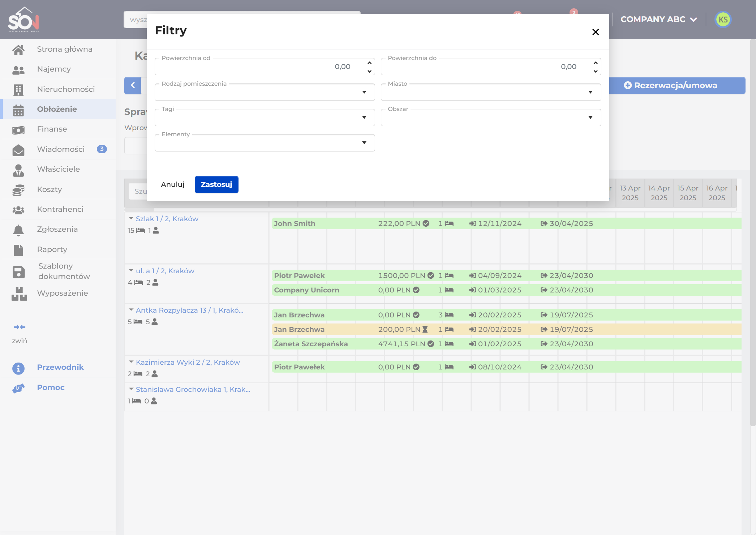Collapse the Szlak 1 / 2, Kraków row
The width and height of the screenshot is (756, 535).
coord(131,218)
